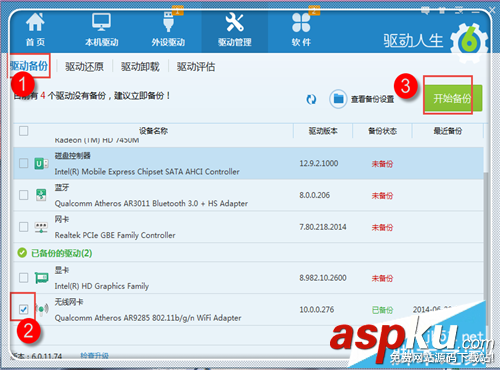Click the 显卡 graphics card icon
The image size is (500, 370).
point(41,277)
